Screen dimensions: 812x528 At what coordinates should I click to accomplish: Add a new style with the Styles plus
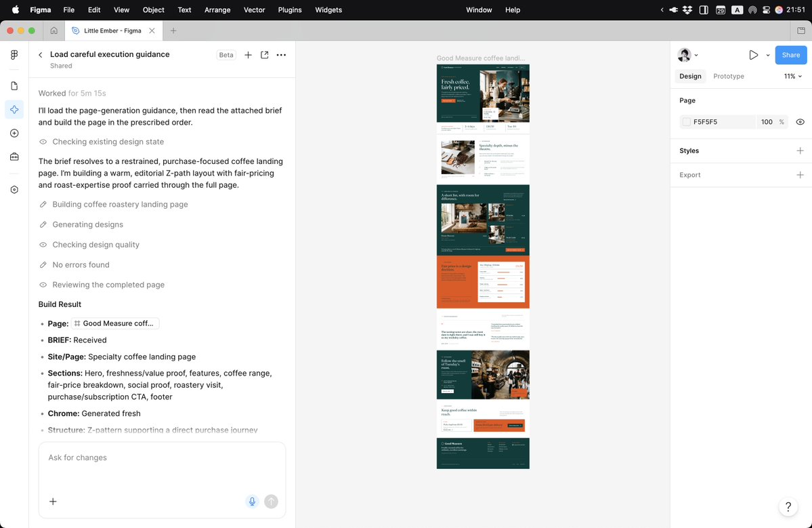point(800,150)
